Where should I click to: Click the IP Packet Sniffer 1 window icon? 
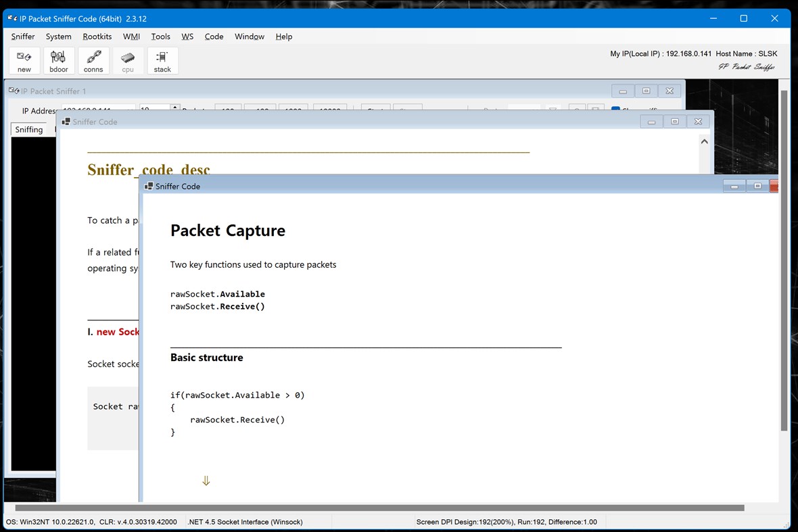tap(14, 90)
